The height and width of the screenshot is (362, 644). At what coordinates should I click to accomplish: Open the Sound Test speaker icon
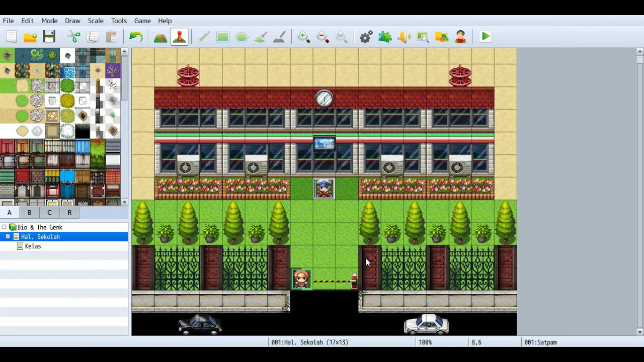point(404,37)
